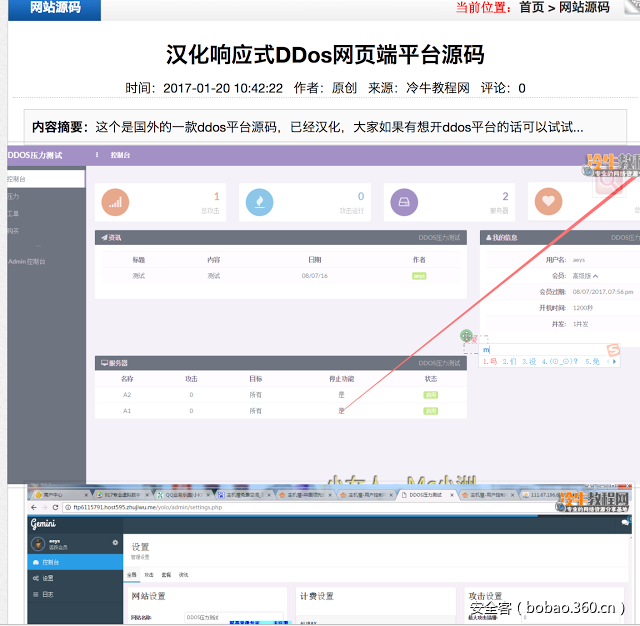
Task: Click the total attacks signal-bars icon
Action: click(x=115, y=202)
